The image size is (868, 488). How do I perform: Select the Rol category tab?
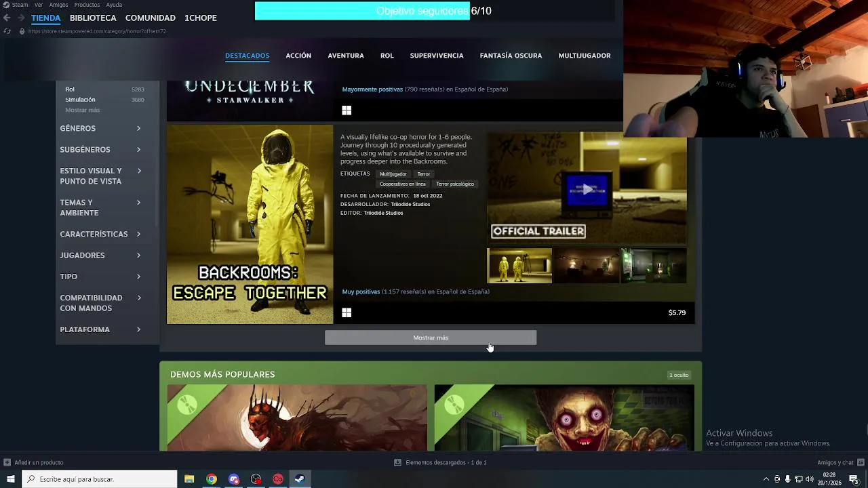[387, 56]
